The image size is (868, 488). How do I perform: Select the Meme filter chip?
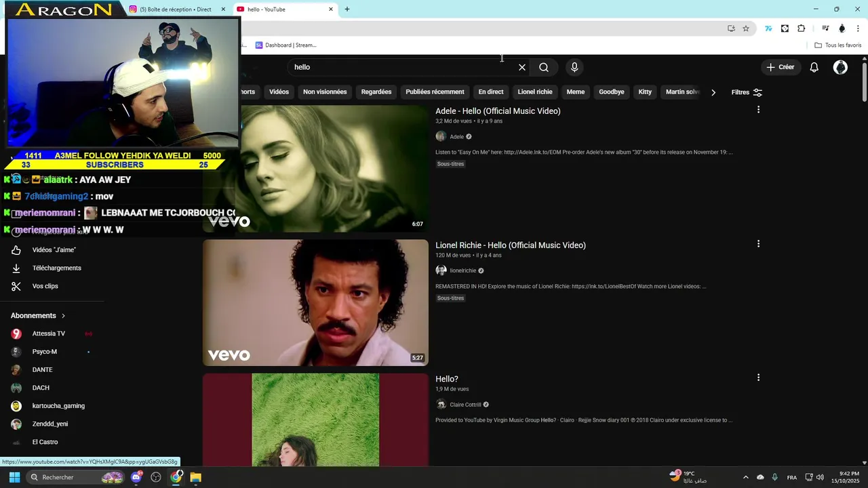576,92
